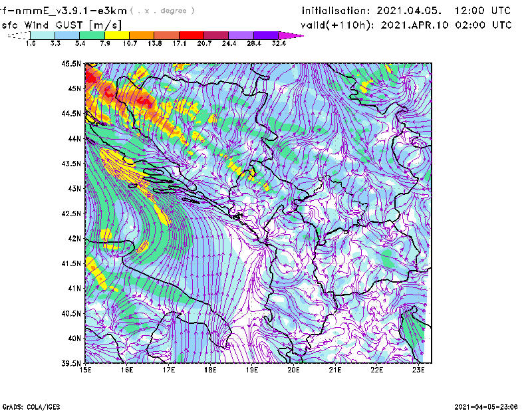The image size is (532, 411).
Task: Select the violet legend swatch after 28.4
Action: pyautogui.click(x=266, y=35)
